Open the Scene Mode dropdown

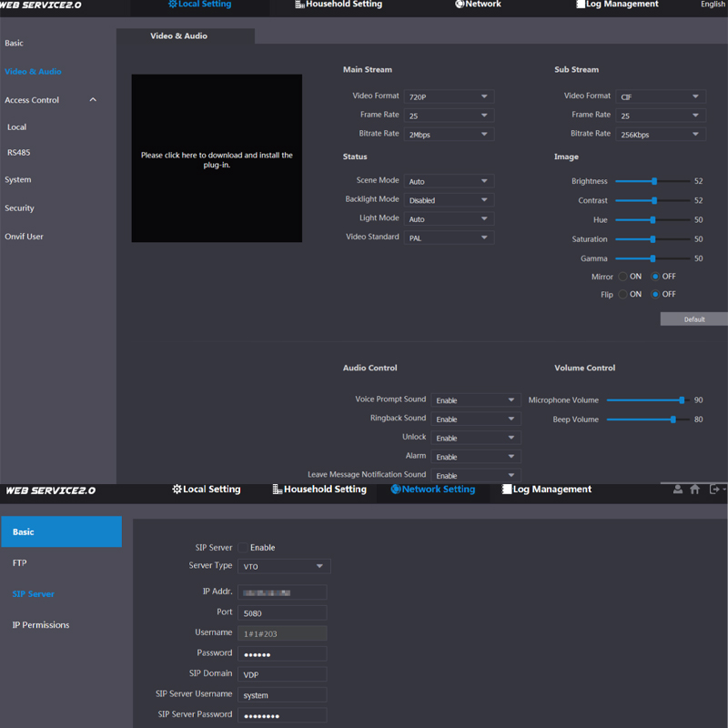pos(449,181)
